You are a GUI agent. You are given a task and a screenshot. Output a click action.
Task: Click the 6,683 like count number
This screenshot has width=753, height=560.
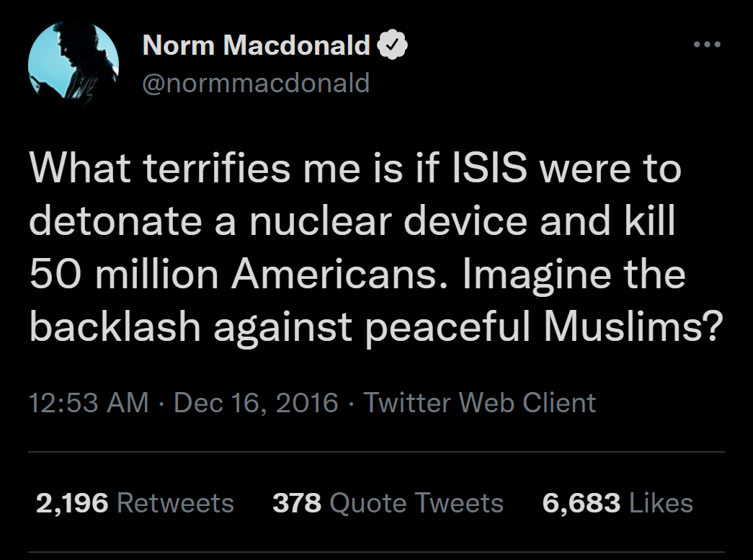pos(582,502)
